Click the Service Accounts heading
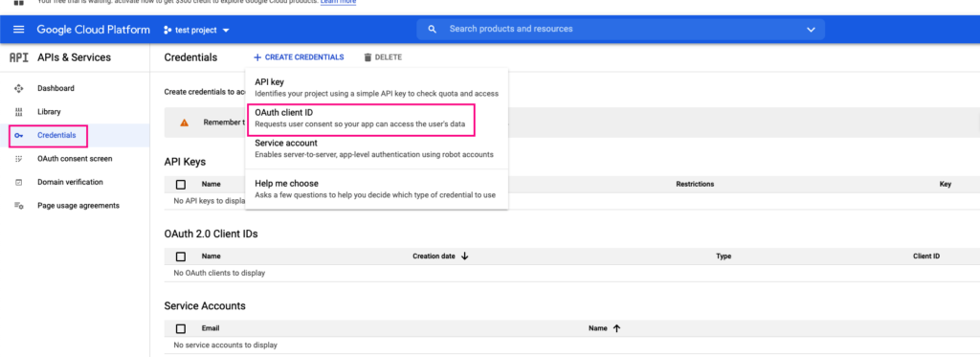 click(x=205, y=305)
